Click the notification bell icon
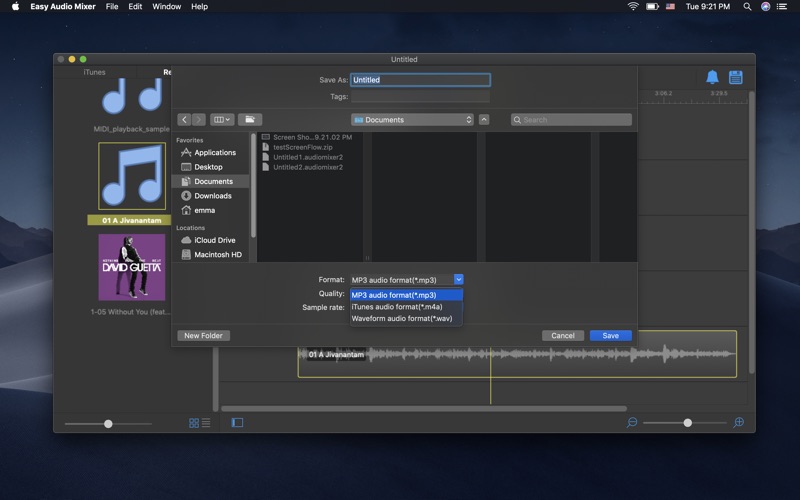 pyautogui.click(x=712, y=77)
